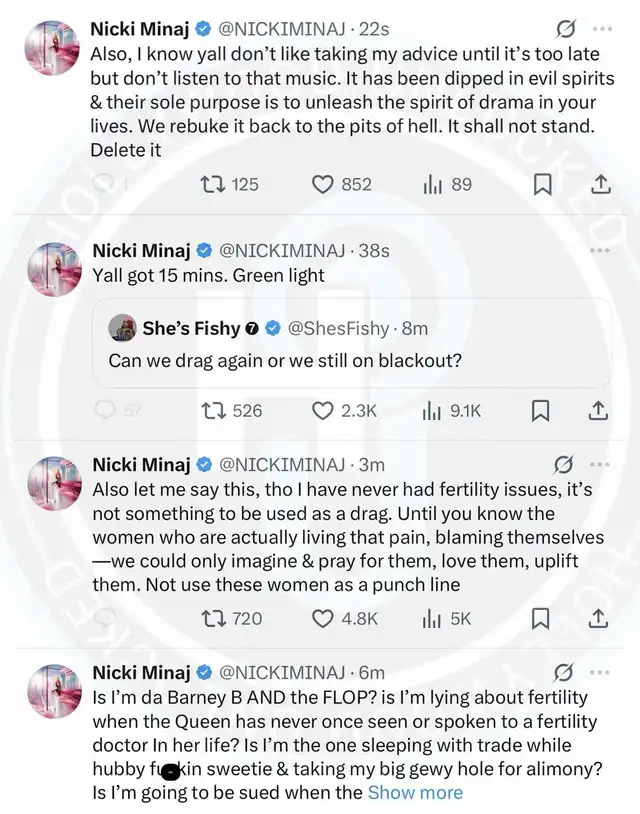Bookmark the 'Green light' tweet

click(540, 410)
